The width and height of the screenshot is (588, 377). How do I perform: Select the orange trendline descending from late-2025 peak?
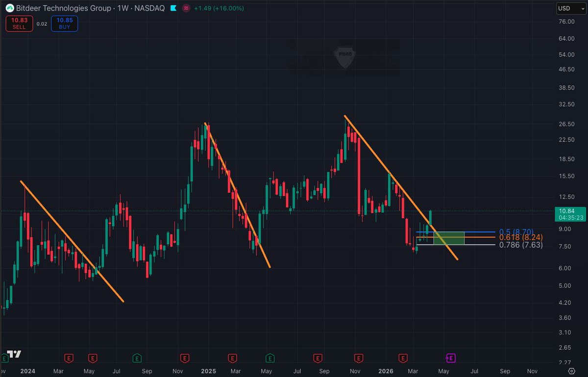coord(401,188)
